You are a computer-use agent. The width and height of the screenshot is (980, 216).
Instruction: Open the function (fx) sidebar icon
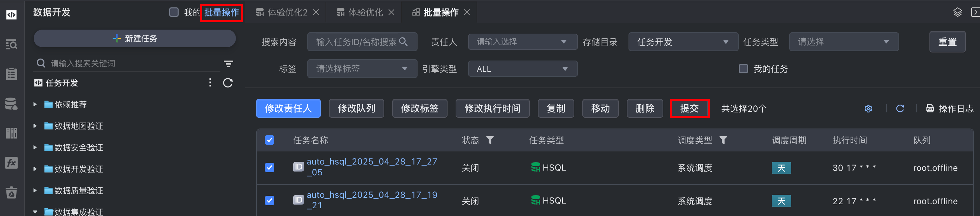tap(11, 163)
